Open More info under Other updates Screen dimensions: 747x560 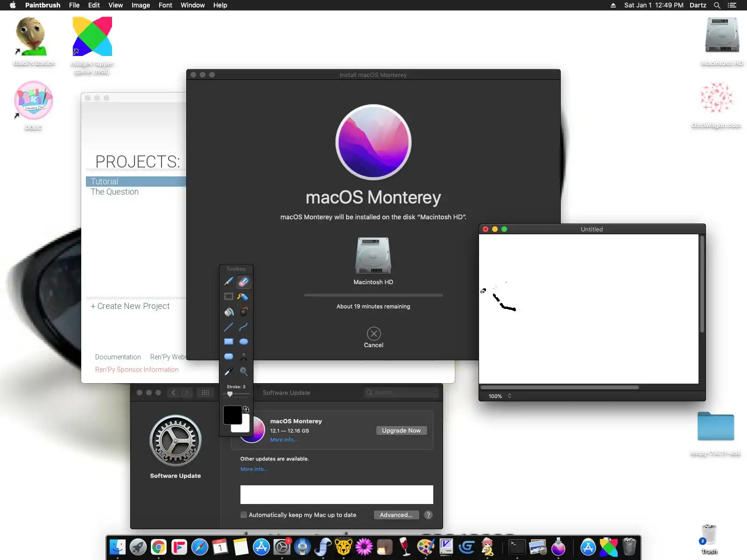click(x=254, y=469)
